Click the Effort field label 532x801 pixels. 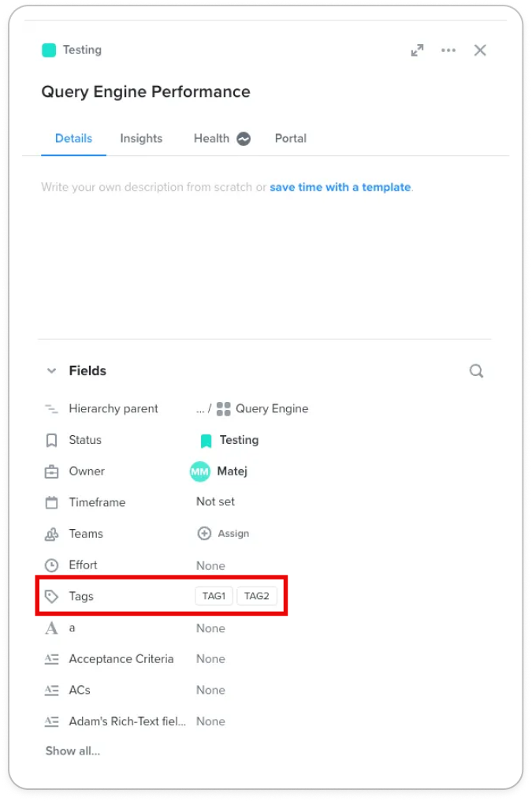point(83,565)
